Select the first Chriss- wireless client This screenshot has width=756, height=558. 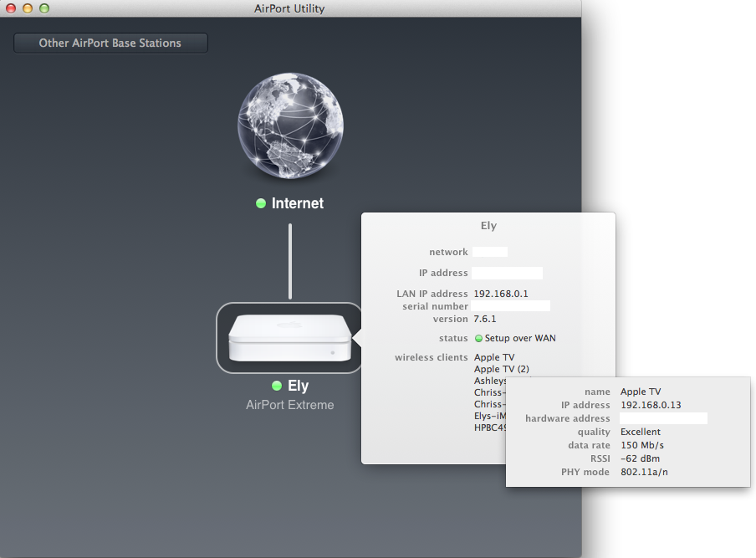[x=490, y=392]
